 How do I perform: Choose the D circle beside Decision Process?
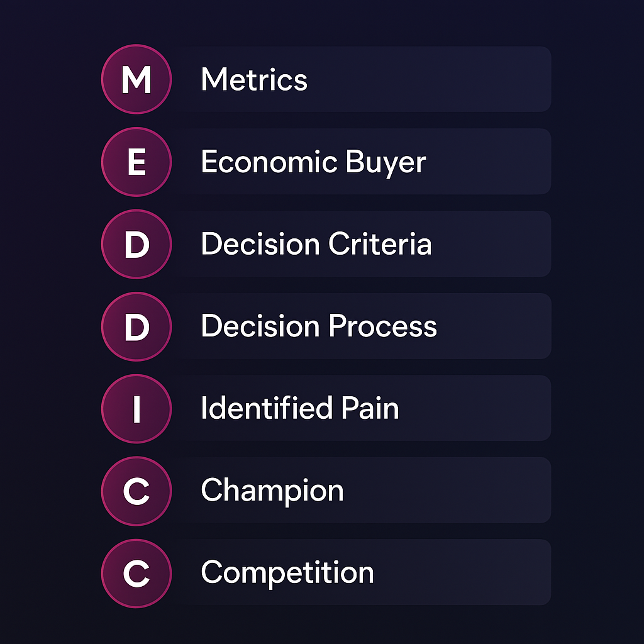[x=136, y=326]
